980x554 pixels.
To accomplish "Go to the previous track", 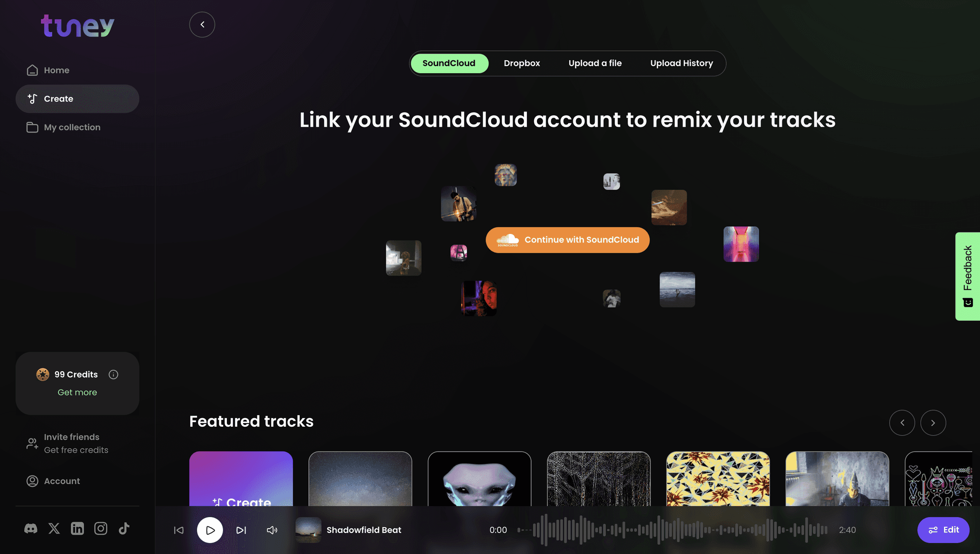I will [178, 530].
